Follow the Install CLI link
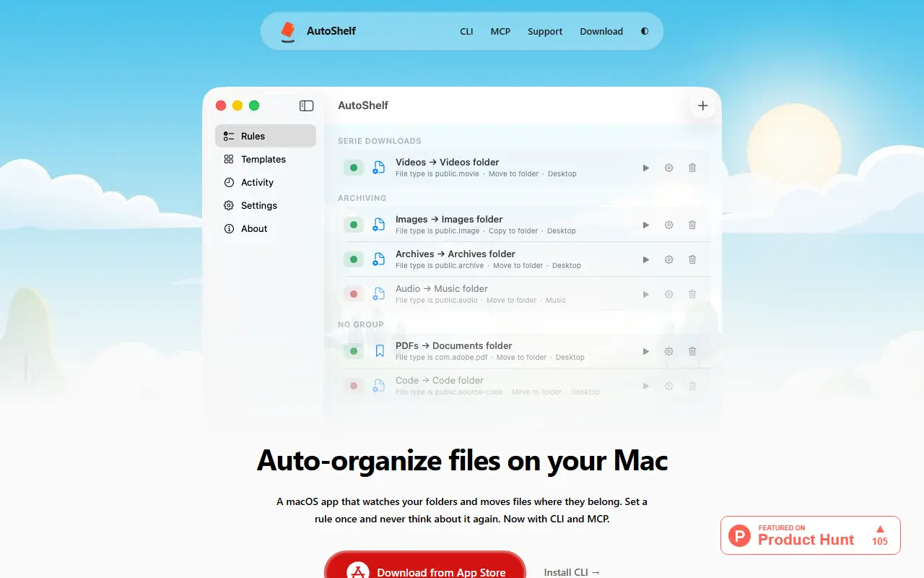Screen dimensions: 924x578 point(572,572)
